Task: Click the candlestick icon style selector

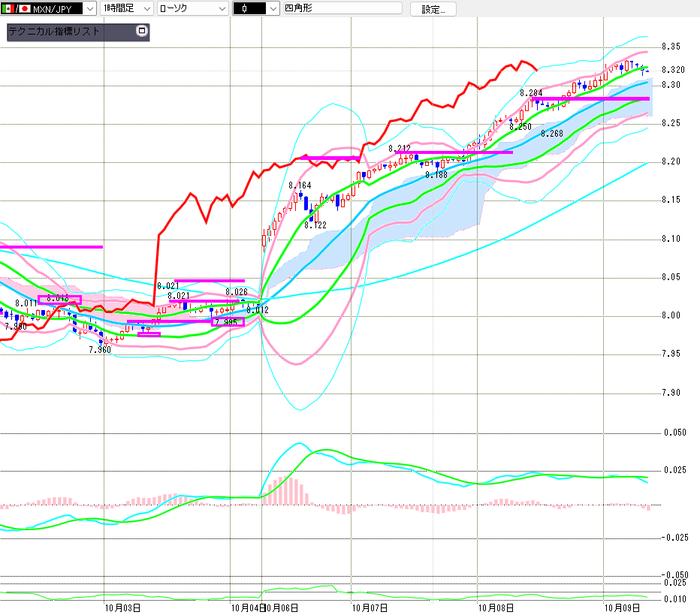Action: coord(255,9)
